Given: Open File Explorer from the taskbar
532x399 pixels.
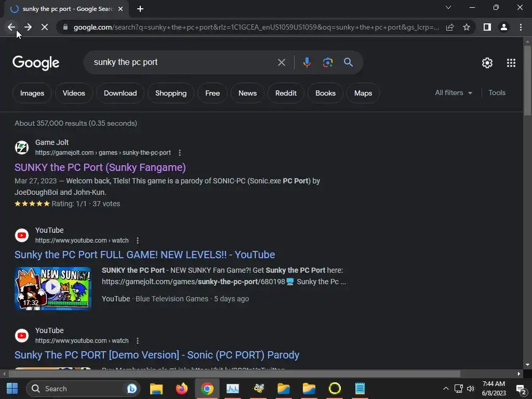Looking at the screenshot, I should (156, 389).
